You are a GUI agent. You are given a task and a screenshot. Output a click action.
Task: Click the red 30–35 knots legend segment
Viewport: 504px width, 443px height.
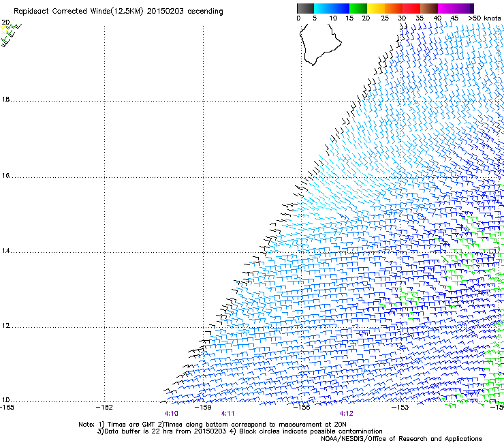[411, 8]
